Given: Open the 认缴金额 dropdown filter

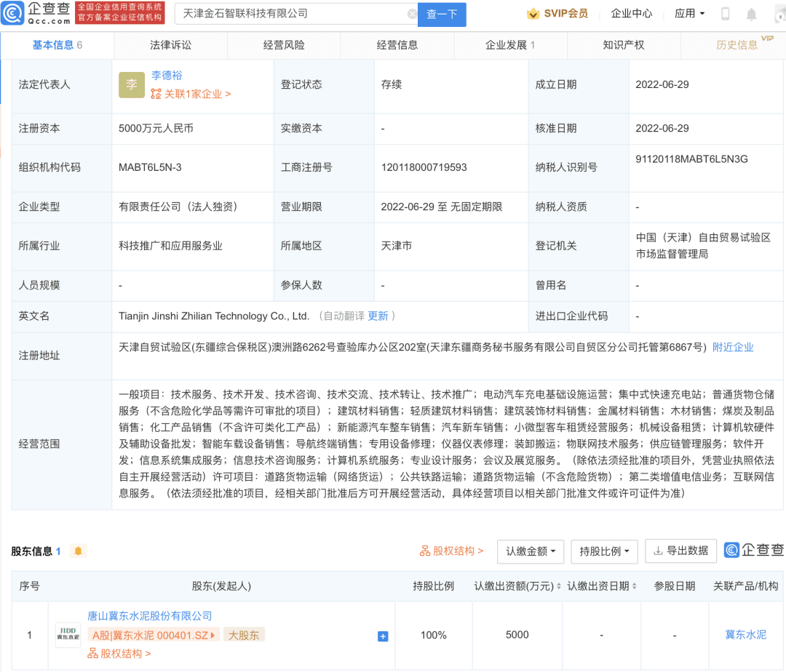Looking at the screenshot, I should coord(531,551).
